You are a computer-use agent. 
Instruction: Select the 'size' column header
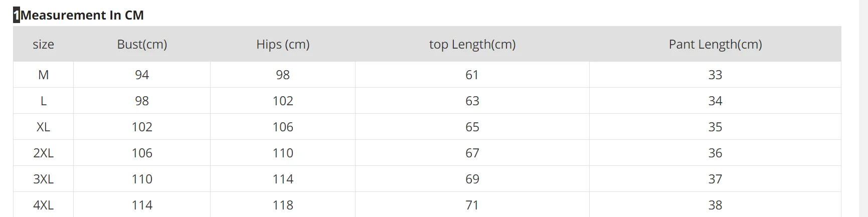(43, 44)
